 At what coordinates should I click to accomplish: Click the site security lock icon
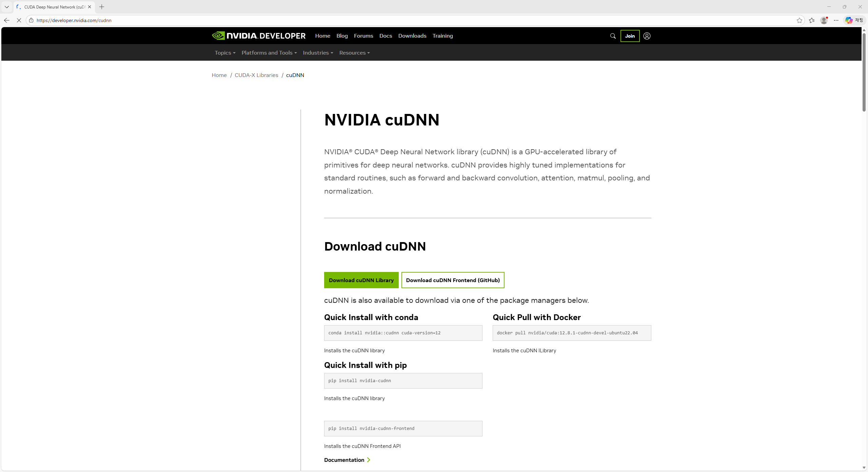[x=31, y=20]
